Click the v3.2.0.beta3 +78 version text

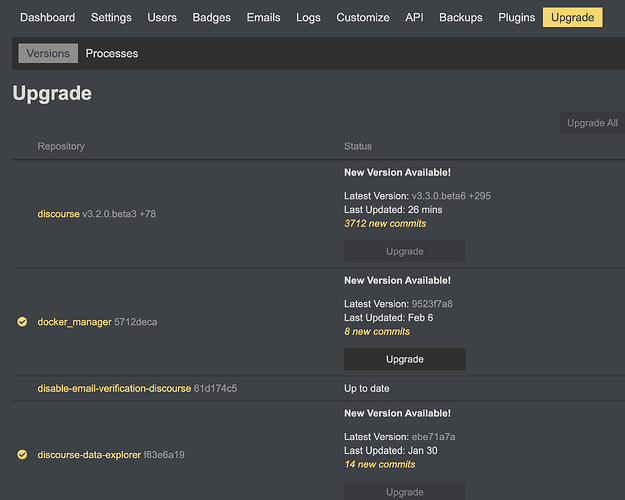pyautogui.click(x=119, y=214)
